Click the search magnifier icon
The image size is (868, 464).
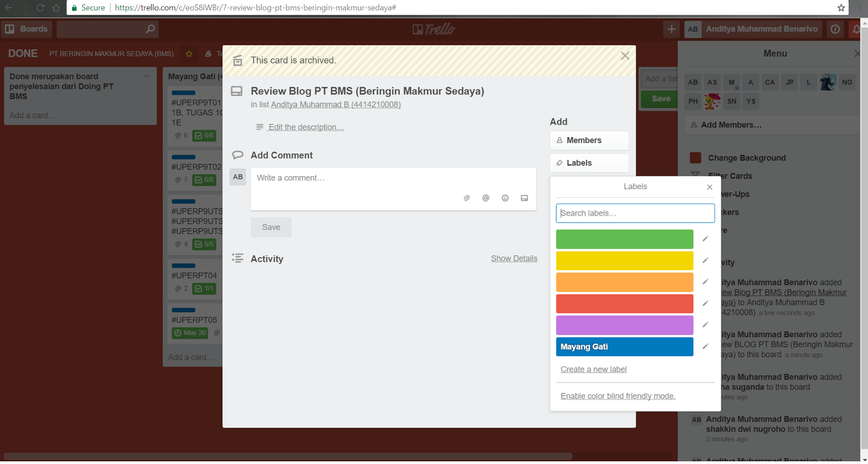[x=150, y=29]
